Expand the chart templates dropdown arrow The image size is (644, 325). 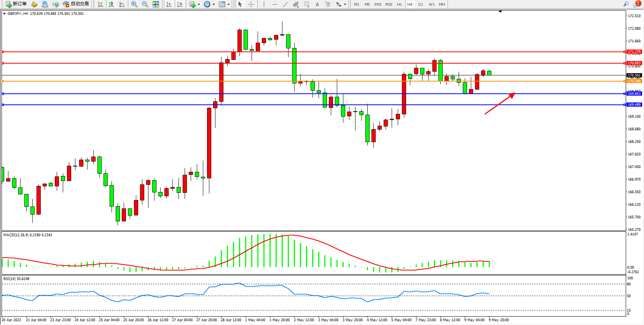(x=228, y=5)
